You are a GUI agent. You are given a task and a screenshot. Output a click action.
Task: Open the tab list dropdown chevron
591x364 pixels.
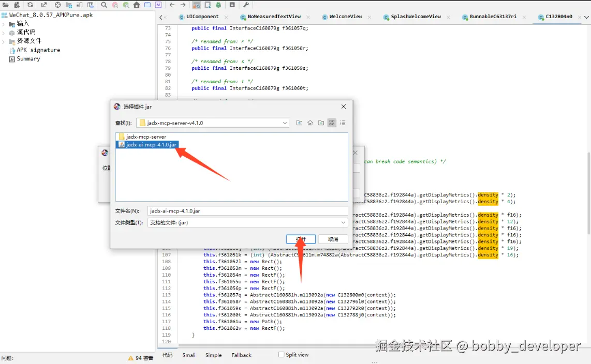(586, 17)
